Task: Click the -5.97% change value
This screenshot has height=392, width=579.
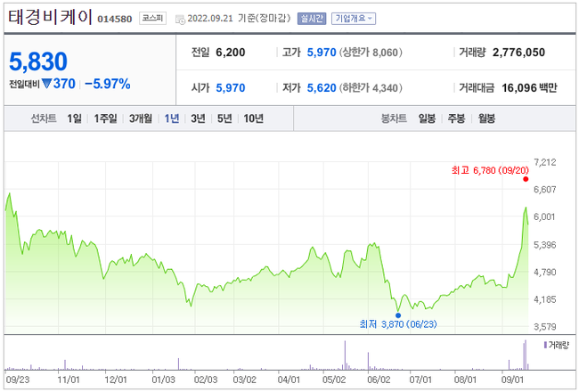Action: click(108, 84)
